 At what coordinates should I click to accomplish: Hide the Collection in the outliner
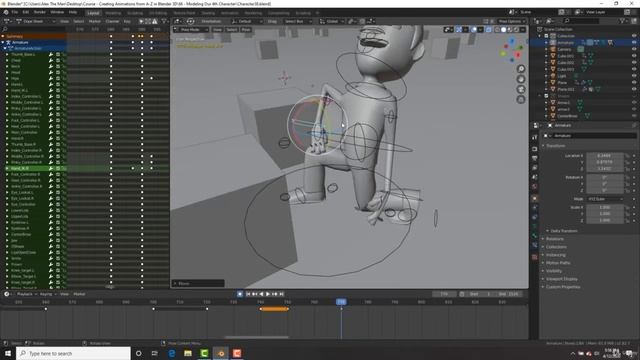634,36
